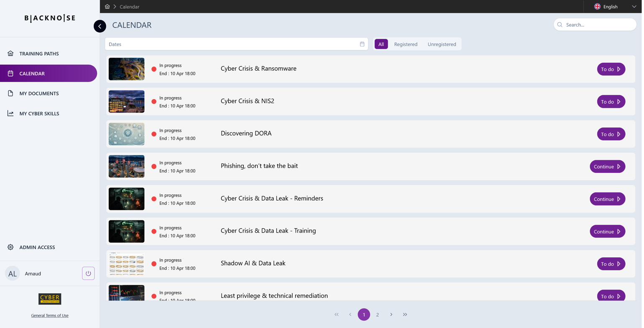The width and height of the screenshot is (644, 328).
Task: Open the Dates picker field
Action: click(x=236, y=44)
